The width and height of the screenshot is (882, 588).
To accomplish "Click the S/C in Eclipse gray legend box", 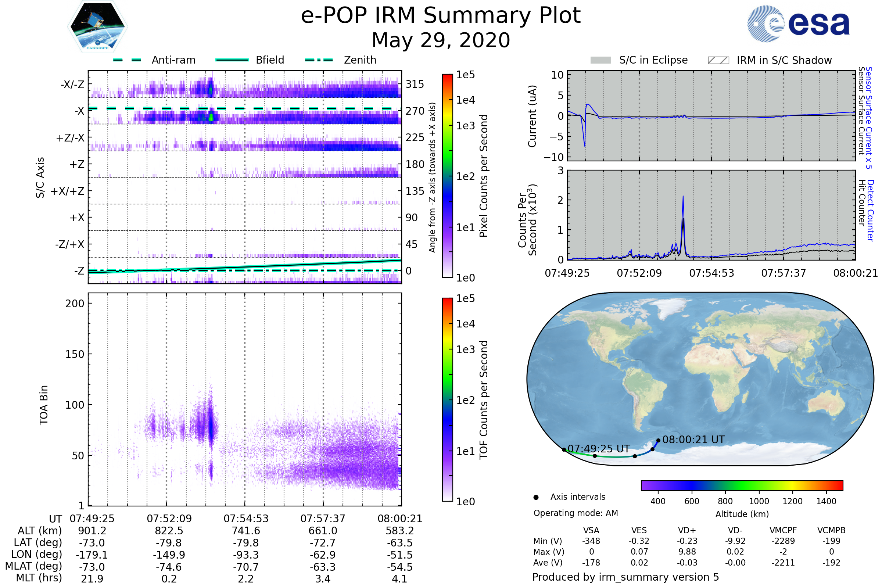I will point(600,60).
